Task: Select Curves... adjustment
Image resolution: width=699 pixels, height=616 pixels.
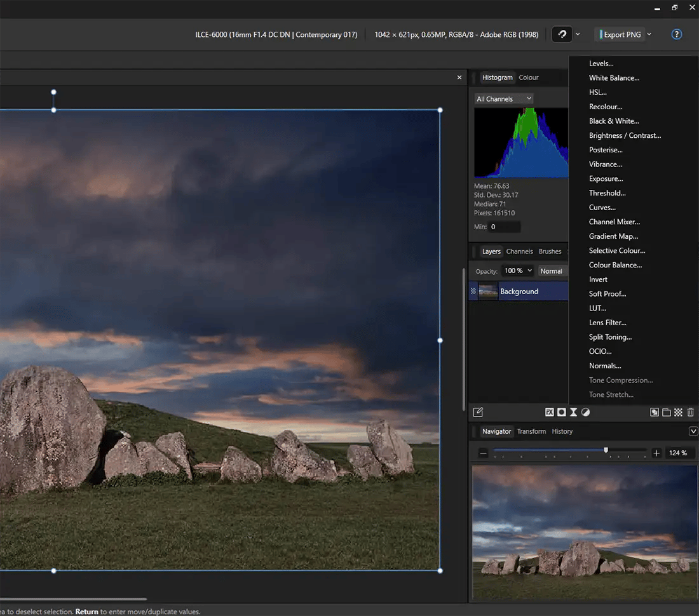Action: tap(602, 208)
